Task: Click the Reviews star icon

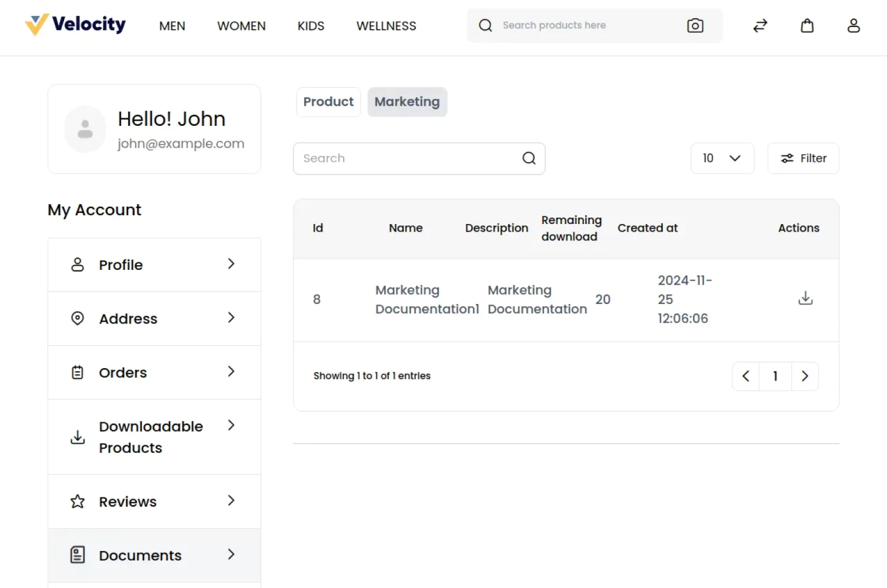Action: 78,501
